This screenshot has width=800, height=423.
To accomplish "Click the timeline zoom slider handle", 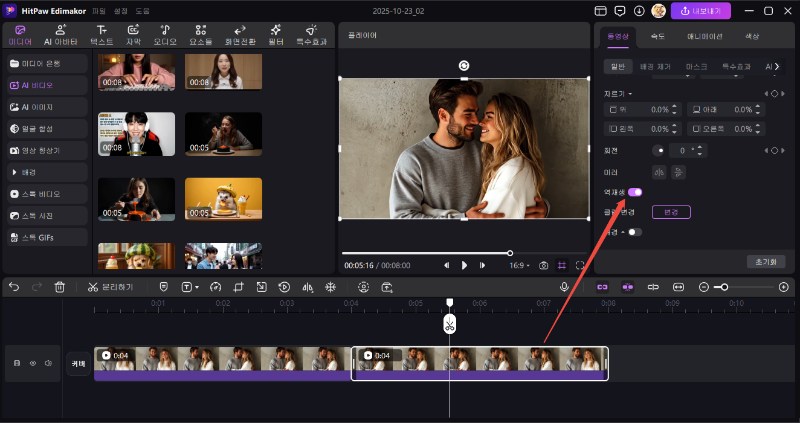I will pos(724,287).
